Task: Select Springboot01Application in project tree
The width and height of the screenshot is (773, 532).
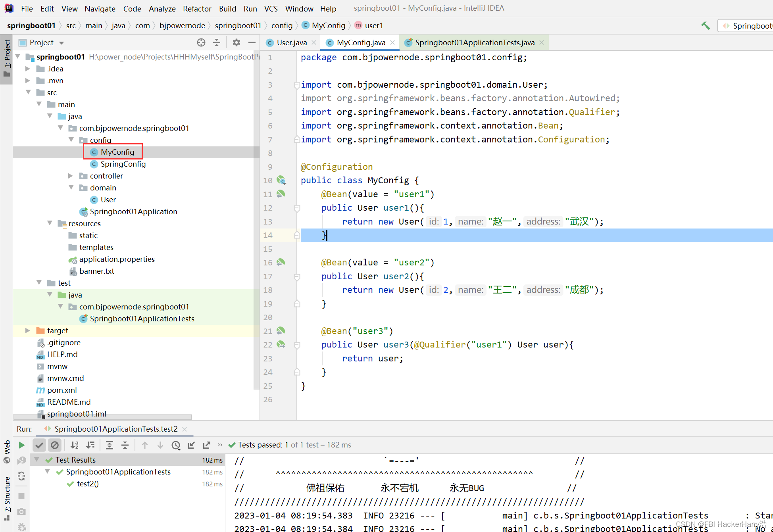Action: tap(133, 211)
